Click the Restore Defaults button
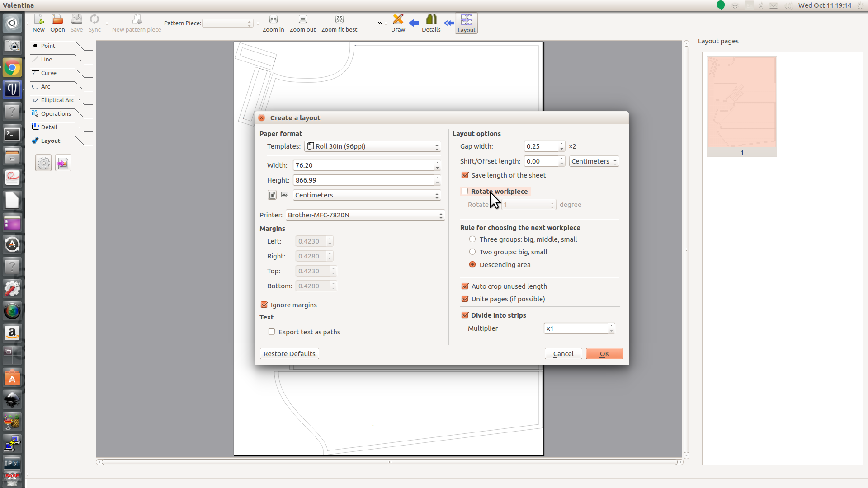This screenshot has height=488, width=868. click(289, 354)
